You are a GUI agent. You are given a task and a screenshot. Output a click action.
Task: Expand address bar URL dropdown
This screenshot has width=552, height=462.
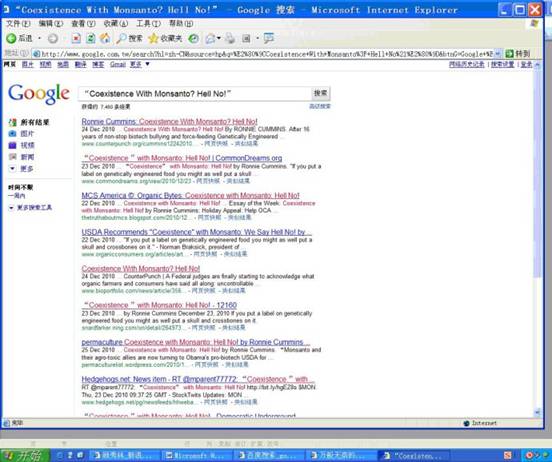497,54
